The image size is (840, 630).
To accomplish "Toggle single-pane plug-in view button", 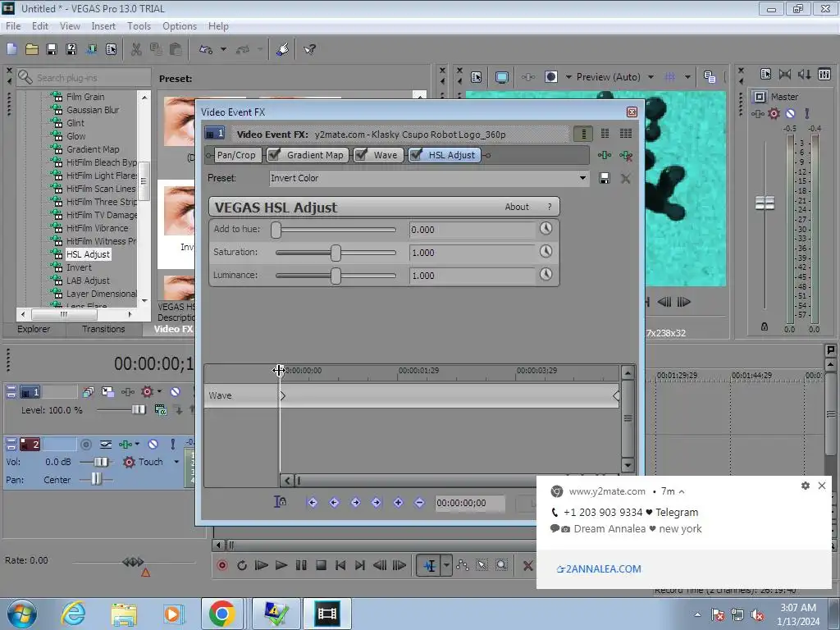I will pos(583,134).
